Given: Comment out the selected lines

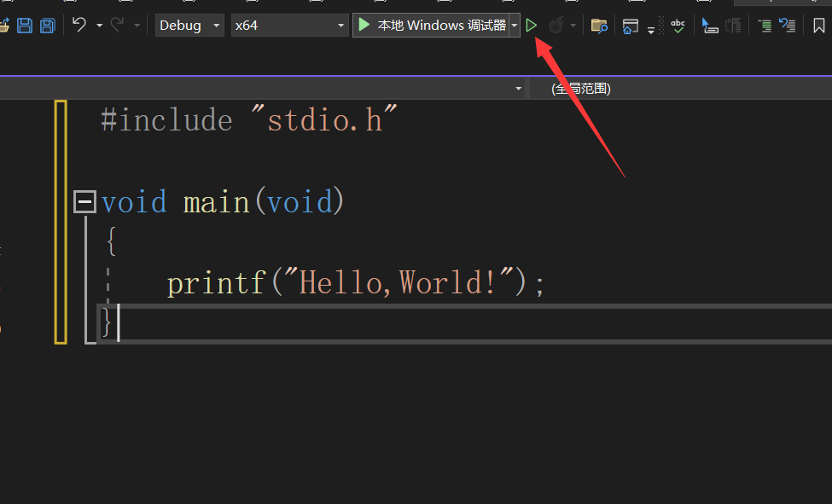Looking at the screenshot, I should click(x=765, y=26).
